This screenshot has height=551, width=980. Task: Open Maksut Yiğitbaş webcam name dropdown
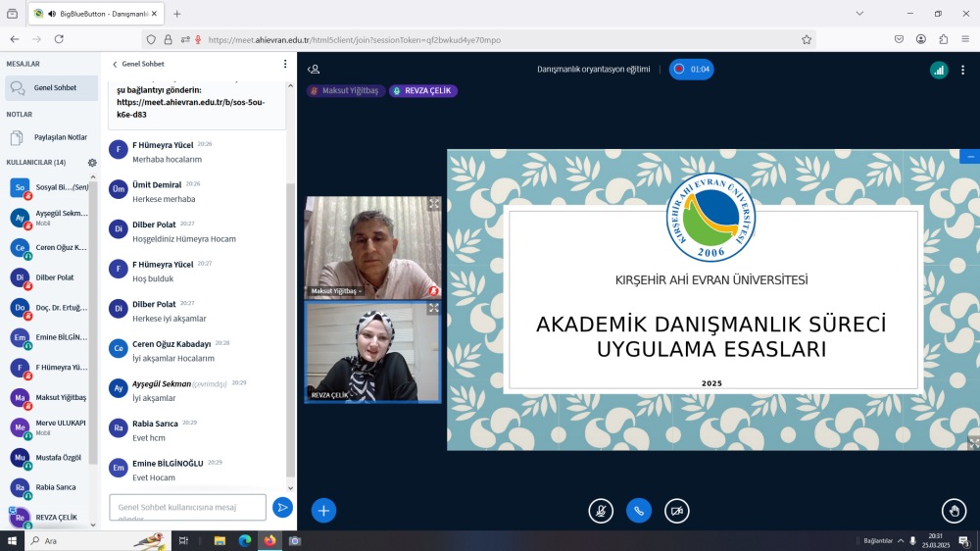coord(336,291)
